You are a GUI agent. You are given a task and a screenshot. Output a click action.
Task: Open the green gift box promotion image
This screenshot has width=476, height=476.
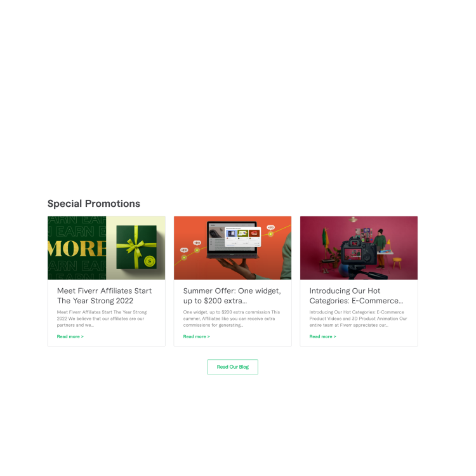(106, 248)
